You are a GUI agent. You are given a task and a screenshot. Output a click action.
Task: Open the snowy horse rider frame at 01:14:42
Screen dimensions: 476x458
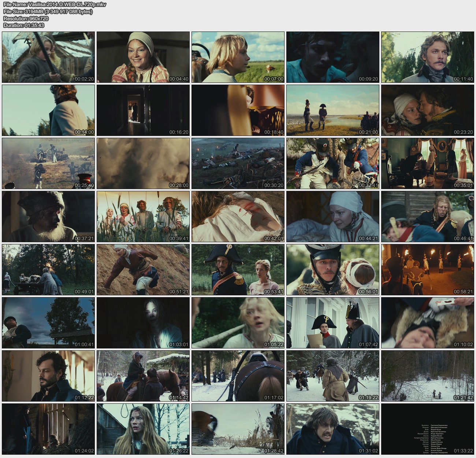(143, 376)
